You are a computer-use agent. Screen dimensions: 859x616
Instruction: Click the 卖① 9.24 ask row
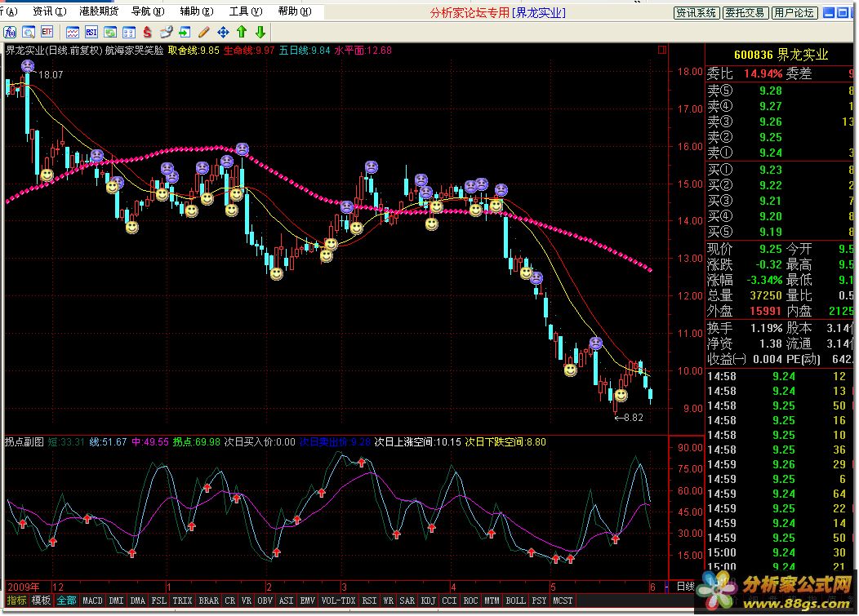[780, 153]
